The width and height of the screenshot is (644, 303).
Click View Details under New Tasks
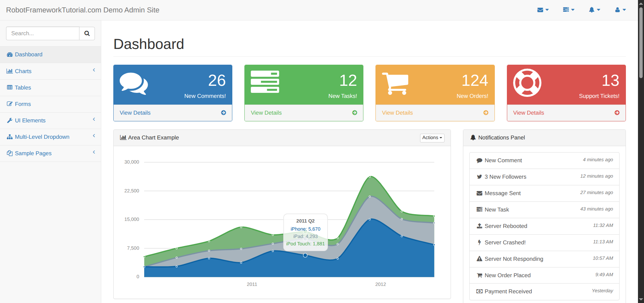tap(266, 113)
